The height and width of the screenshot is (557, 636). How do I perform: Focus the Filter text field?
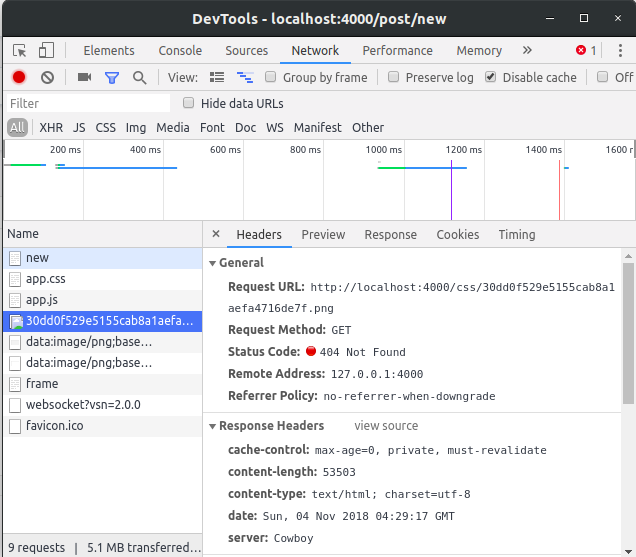(88, 103)
